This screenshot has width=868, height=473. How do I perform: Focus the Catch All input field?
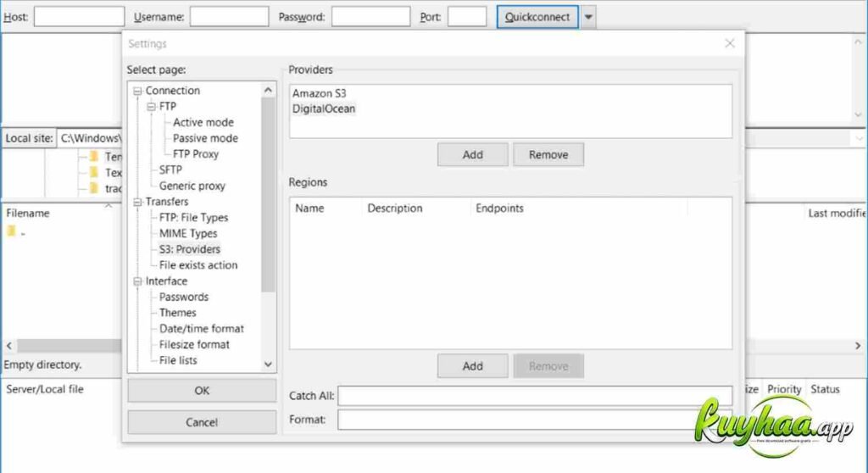(535, 396)
